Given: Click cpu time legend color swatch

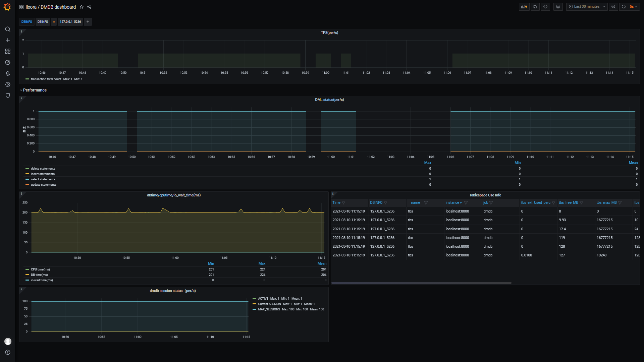Looking at the screenshot, I should tap(27, 269).
